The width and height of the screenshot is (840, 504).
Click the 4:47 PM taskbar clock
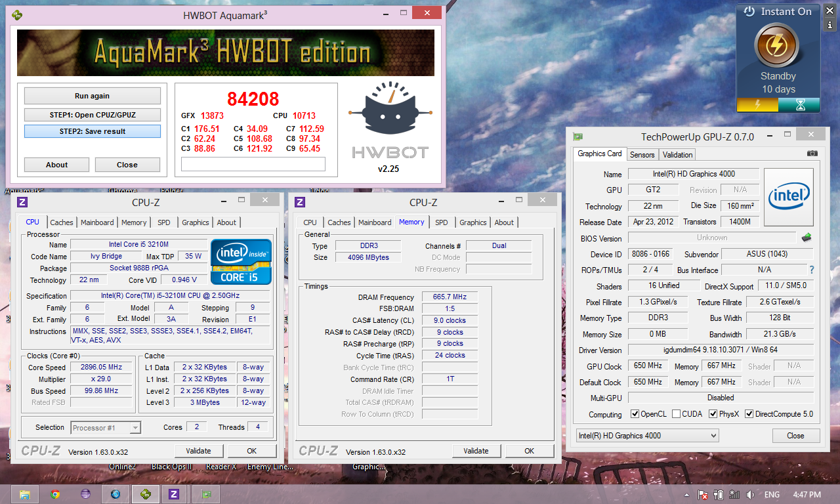coord(807,494)
